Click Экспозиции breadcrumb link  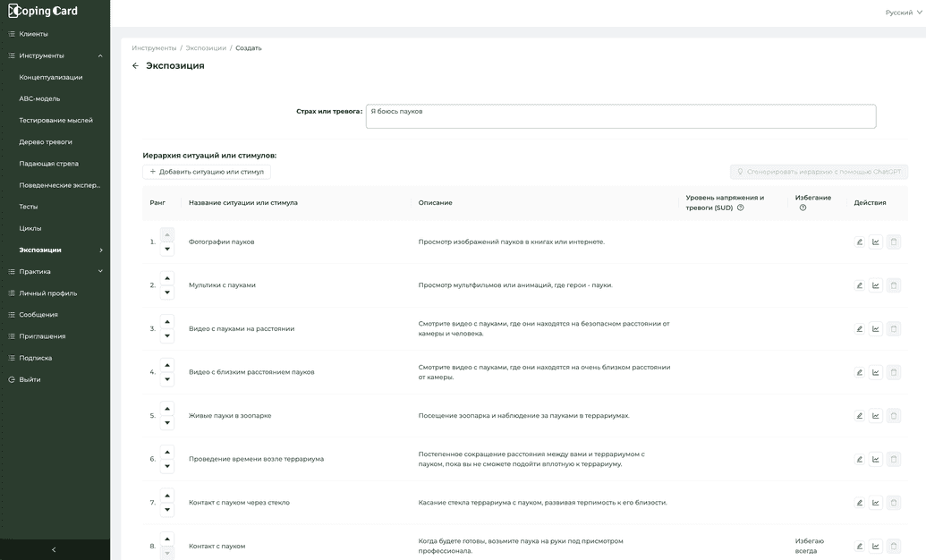[206, 47]
